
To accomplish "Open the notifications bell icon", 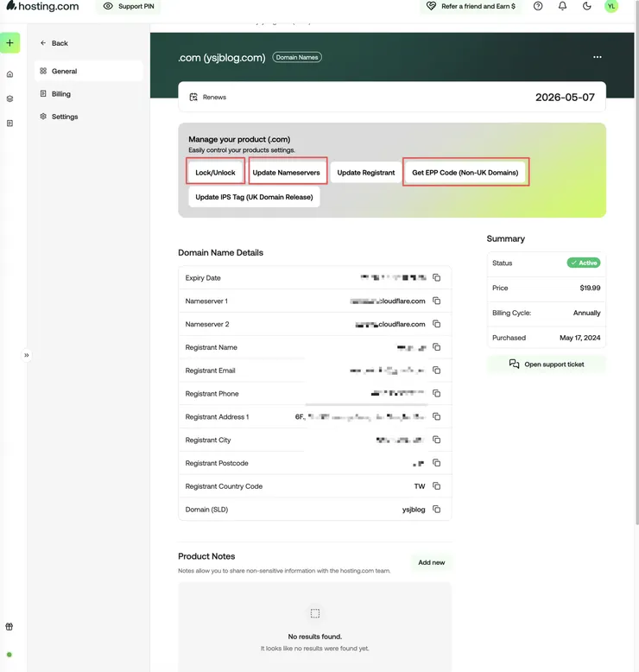I will (x=562, y=6).
